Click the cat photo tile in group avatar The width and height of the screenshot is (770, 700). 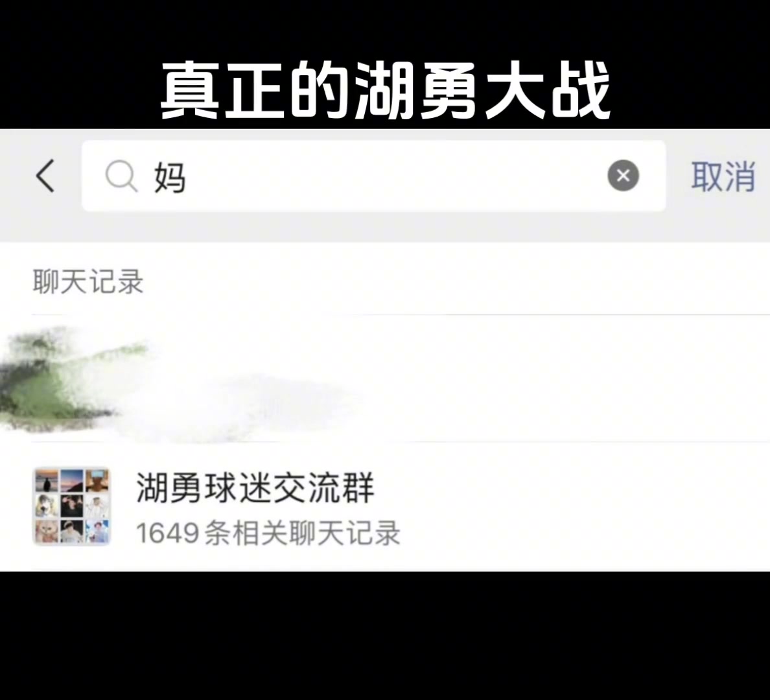47,531
